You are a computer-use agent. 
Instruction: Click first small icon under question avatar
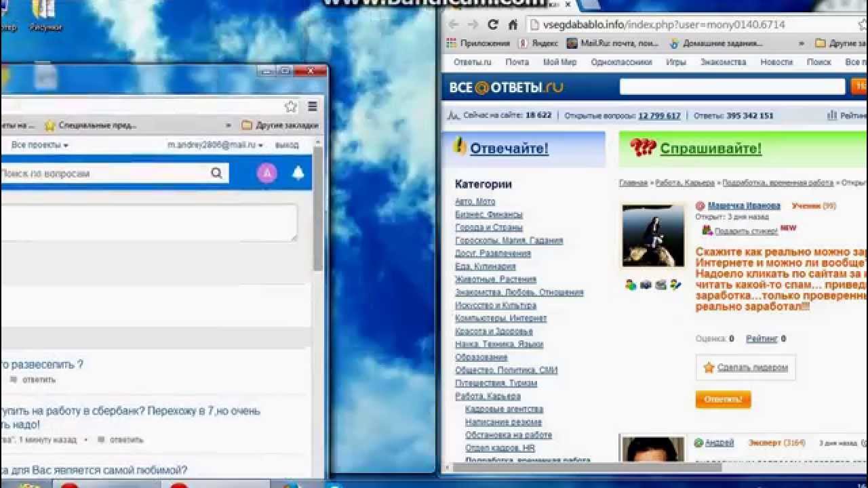tap(631, 285)
